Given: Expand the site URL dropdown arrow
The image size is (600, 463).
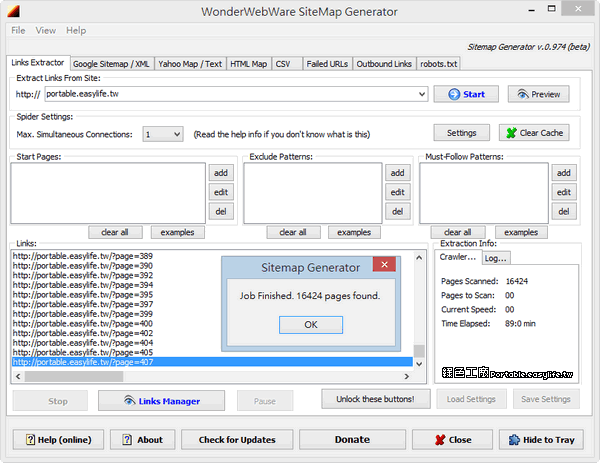Looking at the screenshot, I should (422, 94).
